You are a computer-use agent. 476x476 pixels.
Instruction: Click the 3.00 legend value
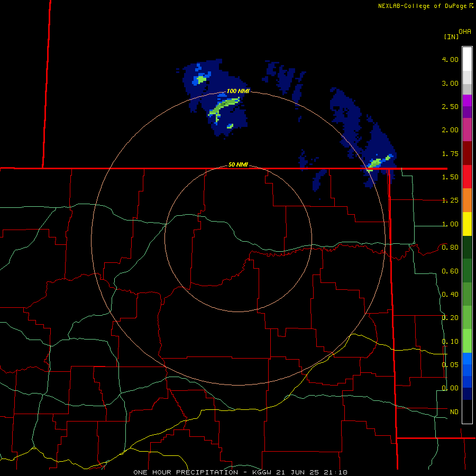point(450,83)
